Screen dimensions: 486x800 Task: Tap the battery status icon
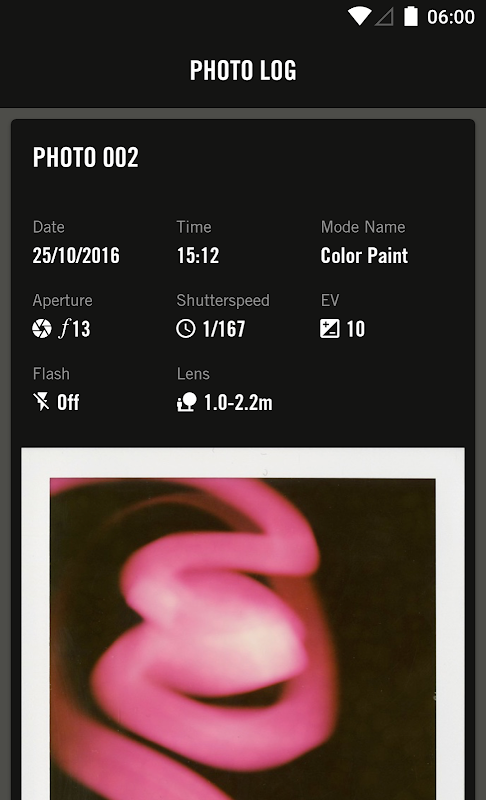click(x=411, y=16)
